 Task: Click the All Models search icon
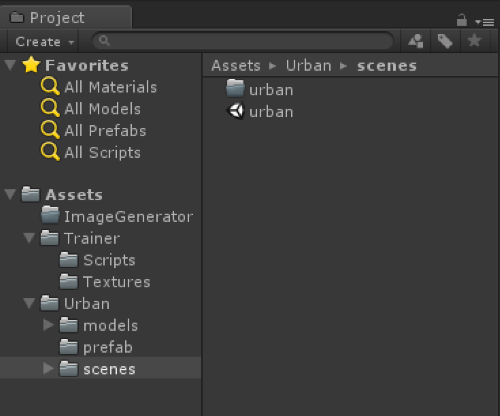point(50,108)
